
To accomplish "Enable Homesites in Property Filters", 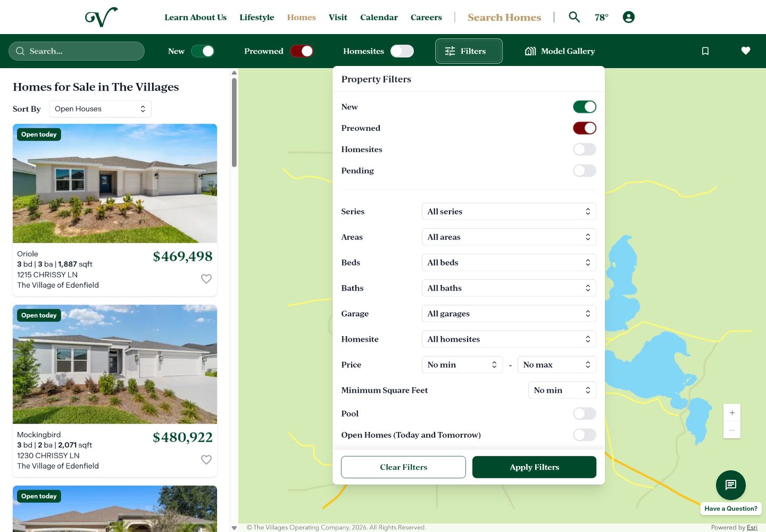I will (x=585, y=149).
